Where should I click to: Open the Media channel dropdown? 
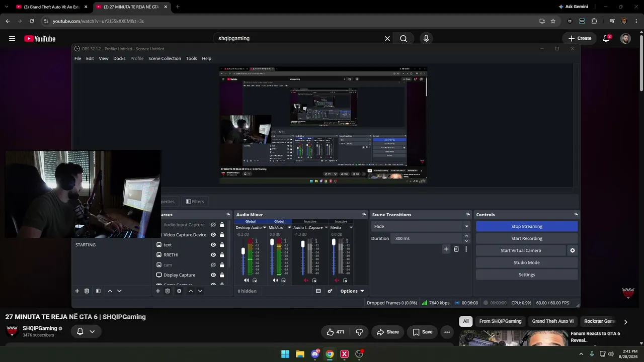(351, 228)
